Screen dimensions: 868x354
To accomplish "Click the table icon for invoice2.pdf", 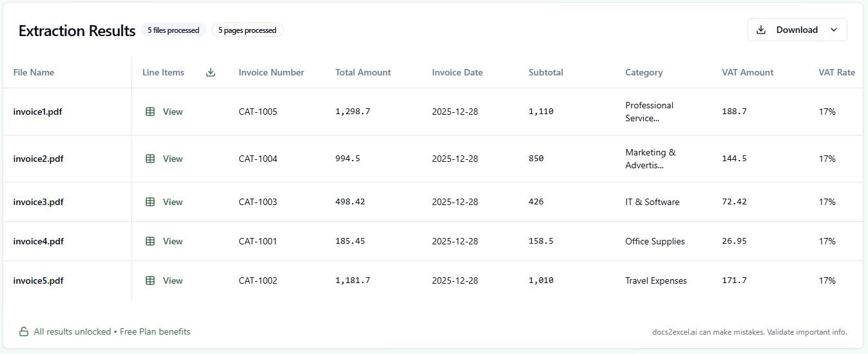I will [x=150, y=159].
